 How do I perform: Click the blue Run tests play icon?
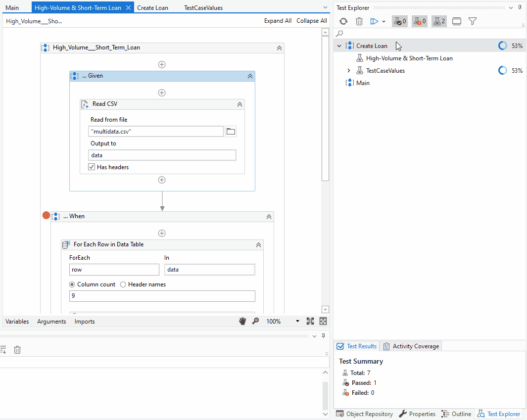[374, 21]
